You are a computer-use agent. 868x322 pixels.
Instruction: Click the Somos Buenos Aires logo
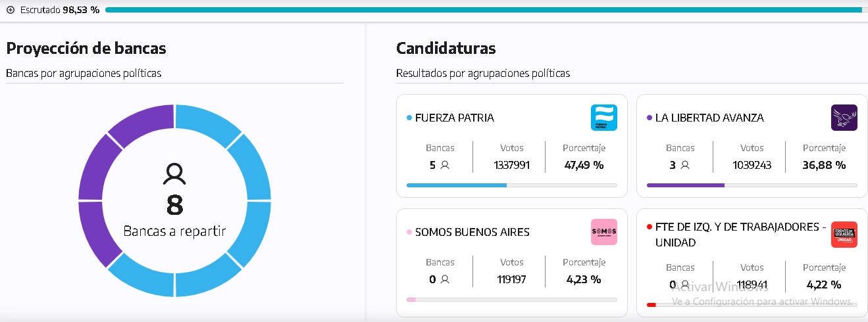click(x=603, y=232)
